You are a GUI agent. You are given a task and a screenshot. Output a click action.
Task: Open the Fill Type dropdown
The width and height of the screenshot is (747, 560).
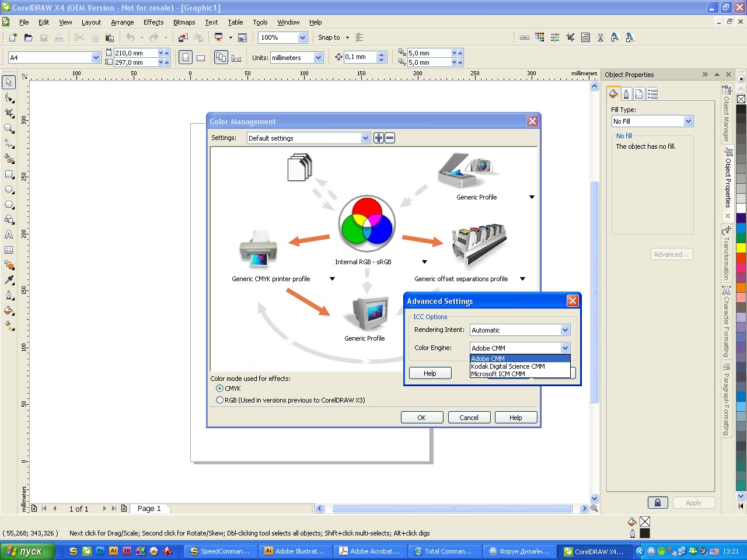tap(688, 121)
